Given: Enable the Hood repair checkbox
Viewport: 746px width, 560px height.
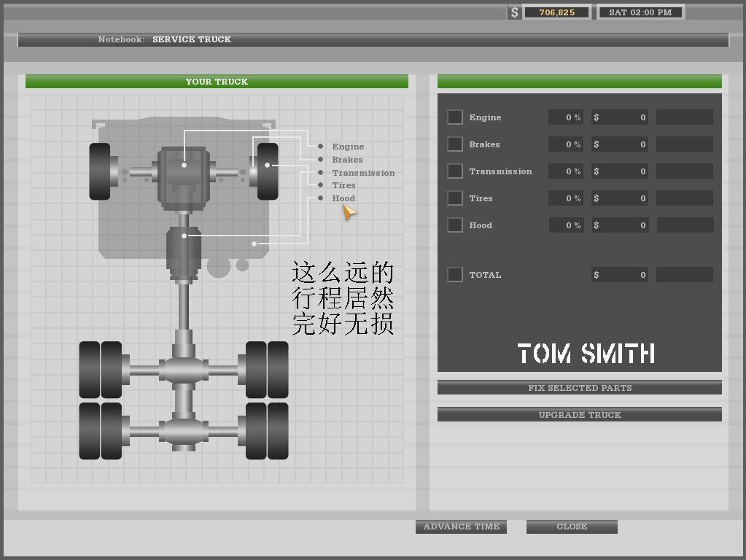Looking at the screenshot, I should pyautogui.click(x=455, y=225).
